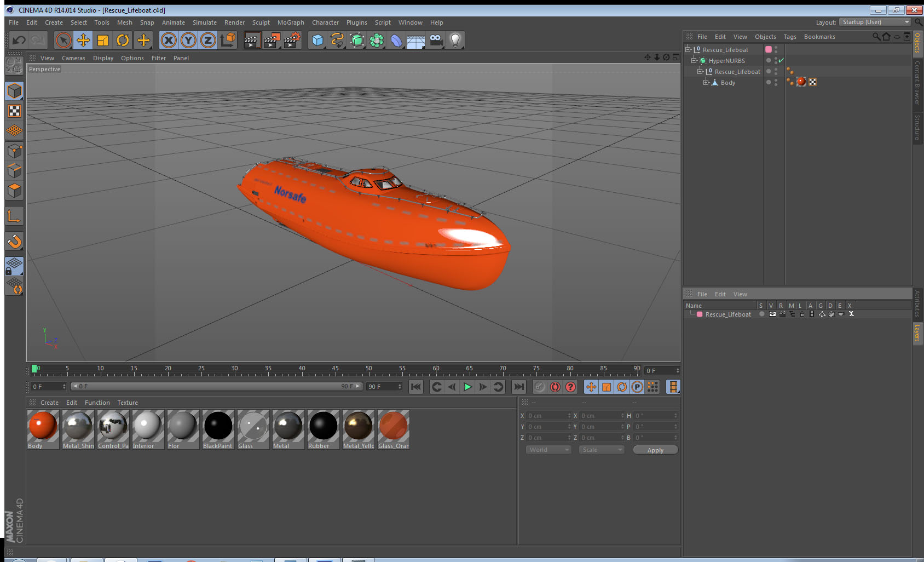Click the end frame field 90 F
This screenshot has height=562, width=924.
click(385, 387)
